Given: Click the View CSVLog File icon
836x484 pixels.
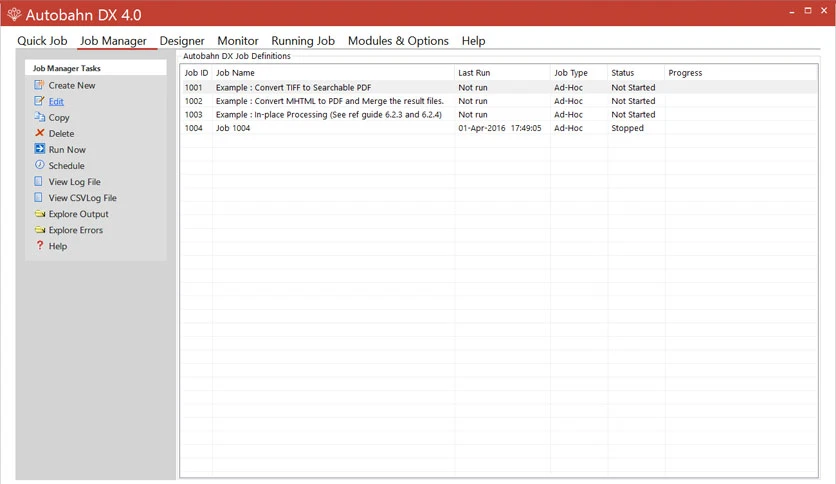Looking at the screenshot, I should (39, 197).
